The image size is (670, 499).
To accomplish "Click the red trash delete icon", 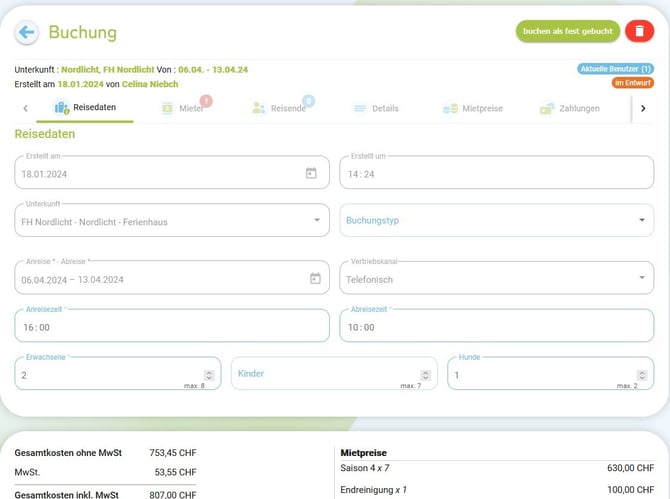I will [639, 32].
